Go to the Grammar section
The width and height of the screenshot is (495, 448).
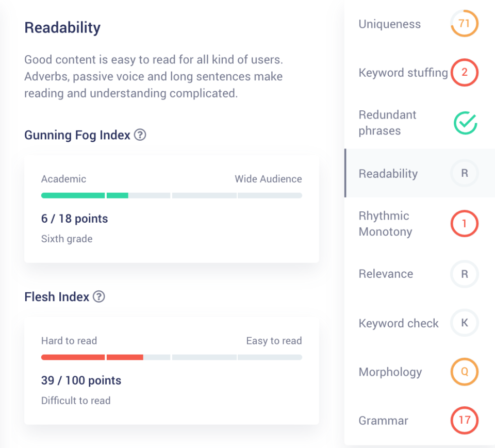click(x=384, y=421)
